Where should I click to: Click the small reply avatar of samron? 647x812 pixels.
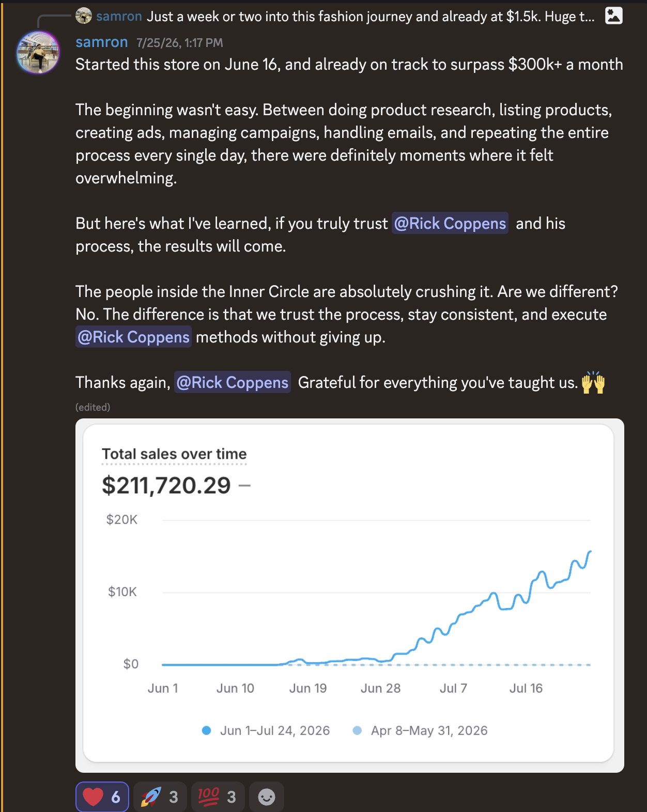click(83, 16)
